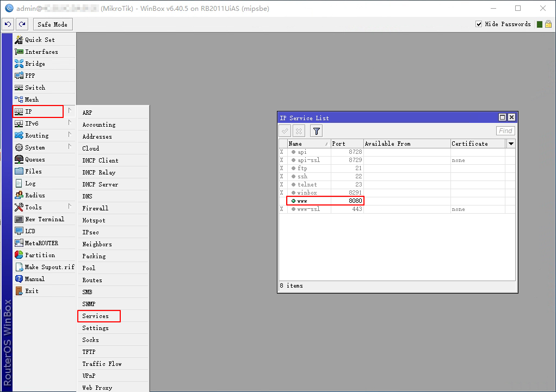
Task: Click the New Terminal icon
Action: click(x=19, y=220)
